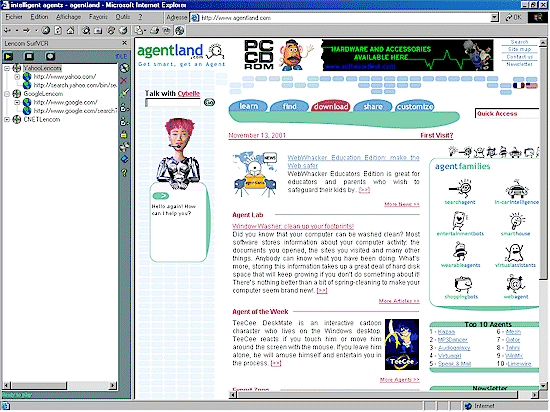Click the More News >> link
This screenshot has width=550, height=412.
[x=402, y=204]
